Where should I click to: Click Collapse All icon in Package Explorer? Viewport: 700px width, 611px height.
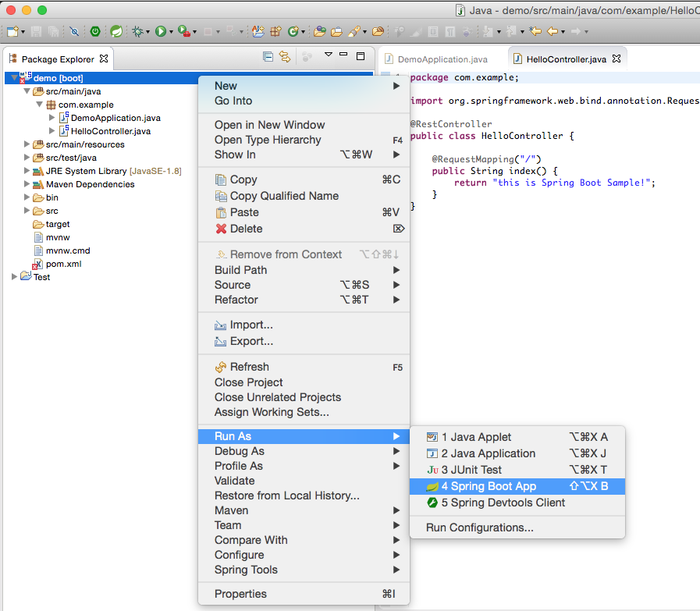(x=268, y=57)
